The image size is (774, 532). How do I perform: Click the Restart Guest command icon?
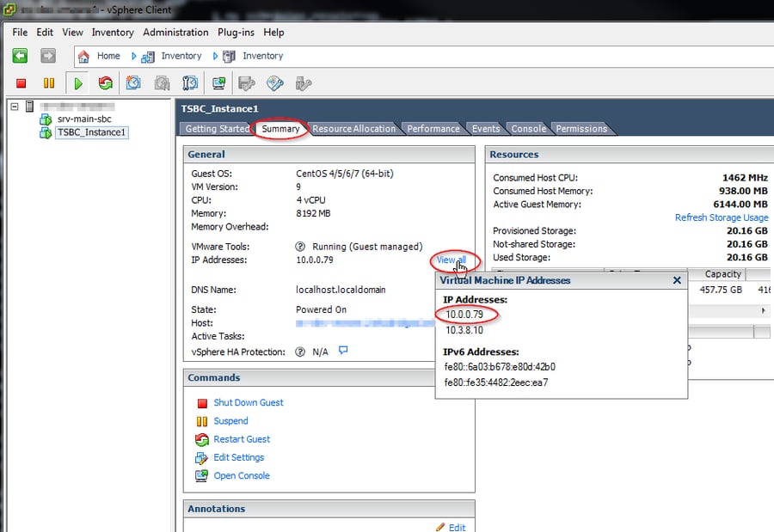(202, 439)
